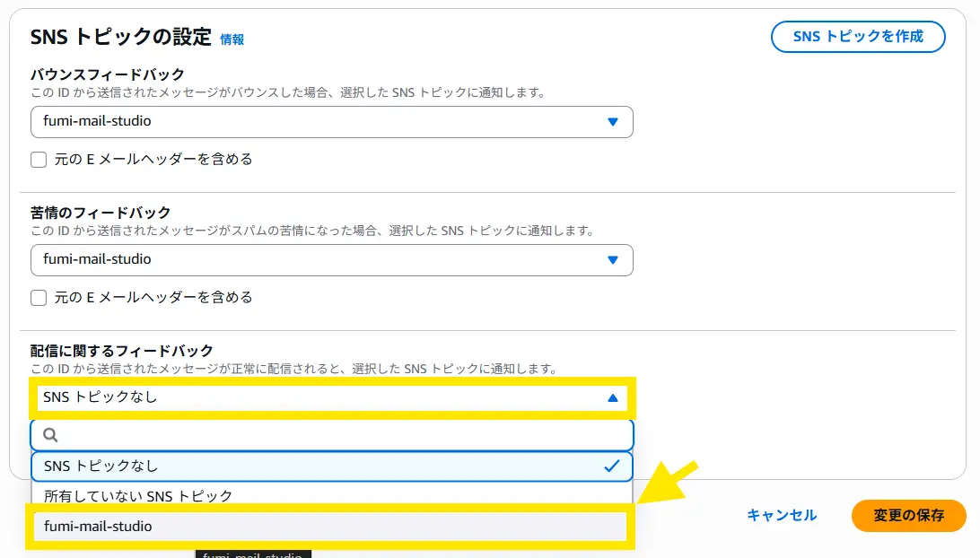Enable header checkbox under バウンスフィードバック

pos(39,160)
